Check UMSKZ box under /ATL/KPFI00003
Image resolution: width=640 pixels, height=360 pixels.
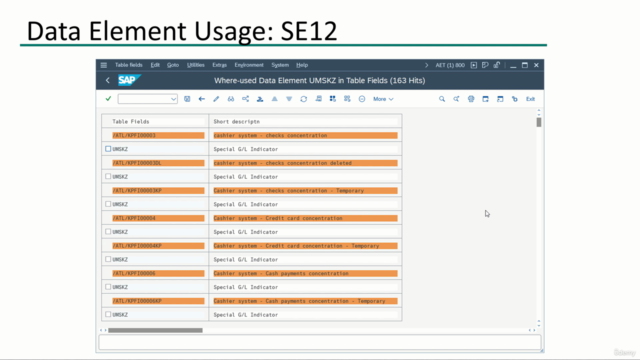(108, 149)
